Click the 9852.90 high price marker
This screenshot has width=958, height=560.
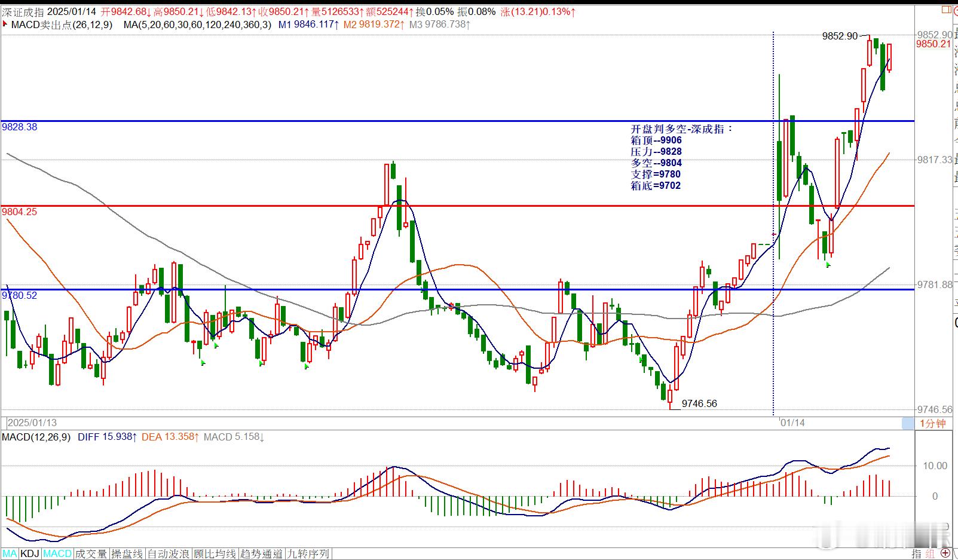click(x=840, y=36)
